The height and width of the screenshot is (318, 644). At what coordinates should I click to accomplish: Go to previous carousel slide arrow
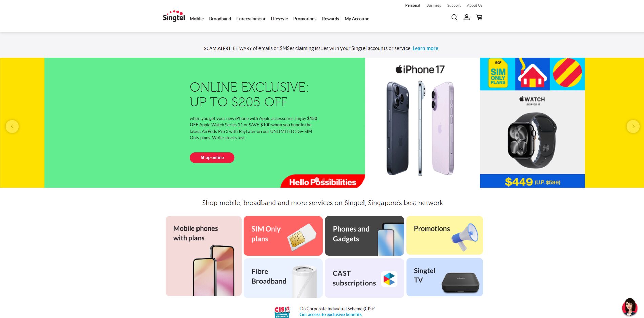pyautogui.click(x=12, y=126)
